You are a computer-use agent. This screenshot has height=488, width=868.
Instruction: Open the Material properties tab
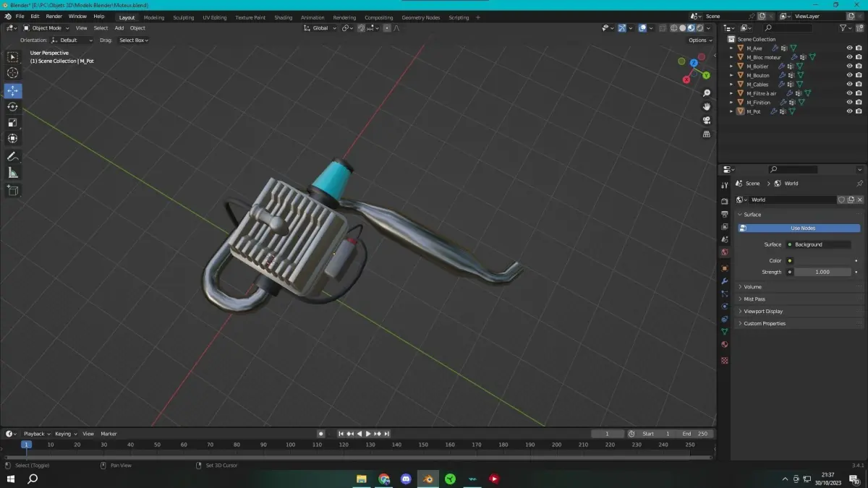pyautogui.click(x=725, y=344)
